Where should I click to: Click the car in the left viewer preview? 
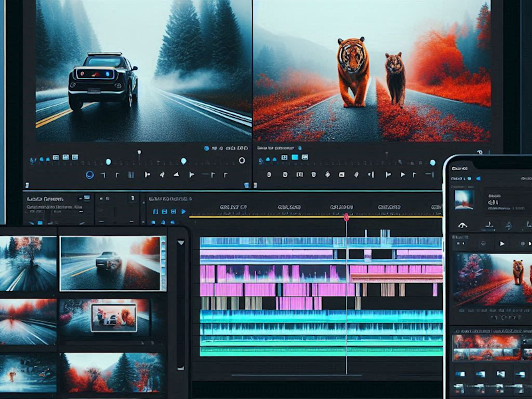coord(102,81)
